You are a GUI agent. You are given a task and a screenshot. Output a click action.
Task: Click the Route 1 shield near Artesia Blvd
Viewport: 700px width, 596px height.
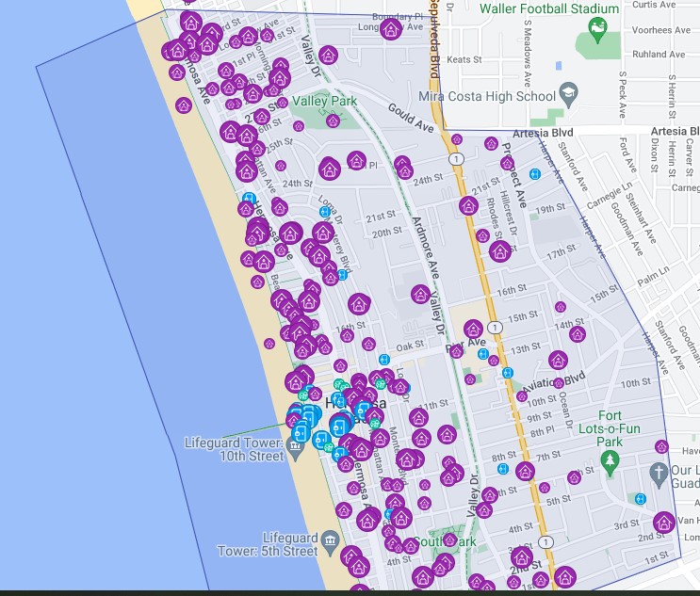coord(456,159)
